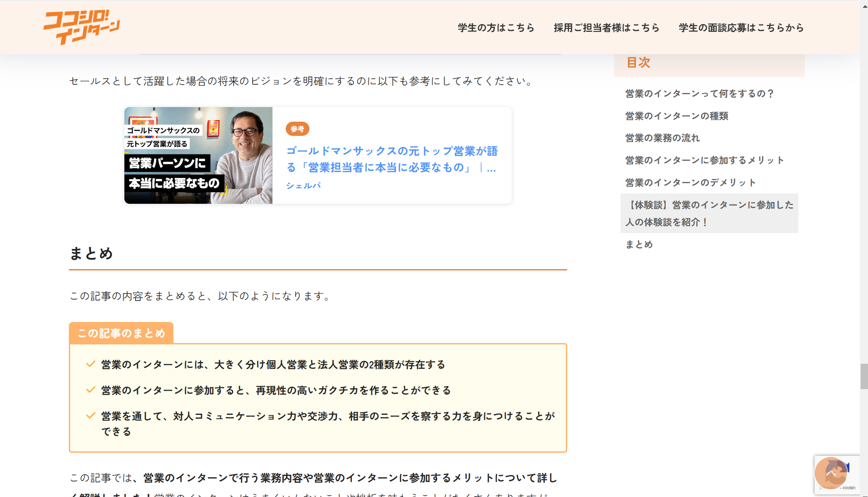The width and height of the screenshot is (868, 497).
Task: Jump to 営業のインターンって何をするの？ section
Action: coord(700,94)
